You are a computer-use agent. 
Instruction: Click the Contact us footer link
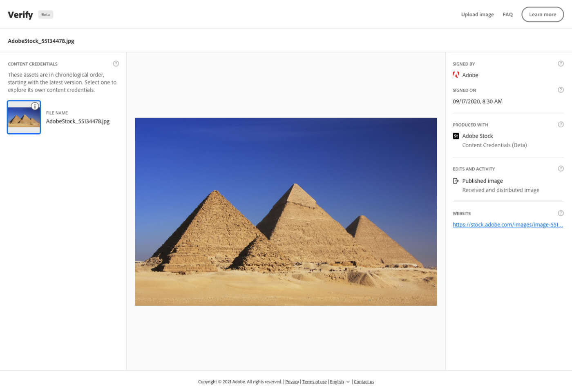[364, 381]
